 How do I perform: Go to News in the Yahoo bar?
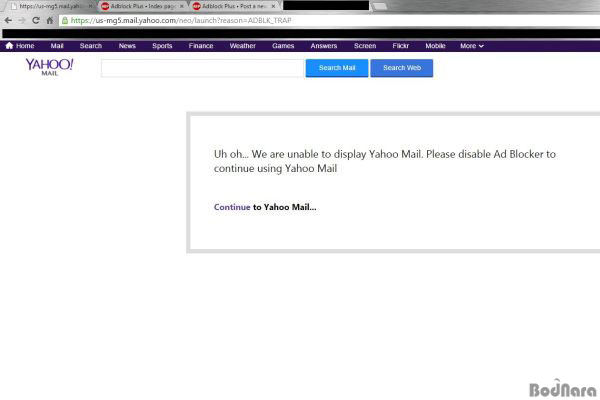coord(127,46)
